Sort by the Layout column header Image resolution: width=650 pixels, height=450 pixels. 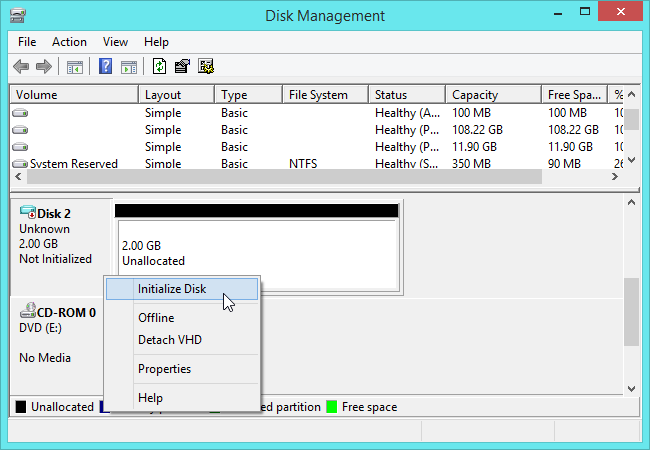[x=177, y=95]
